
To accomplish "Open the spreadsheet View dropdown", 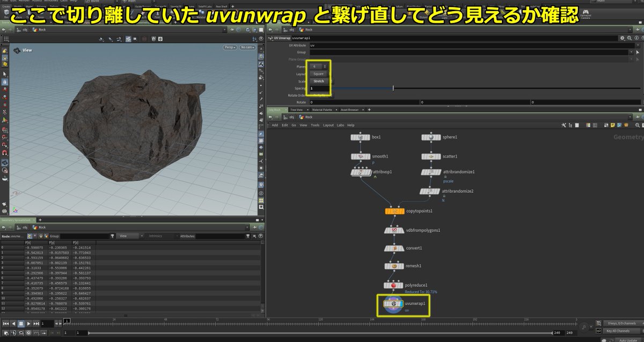I will coord(131,236).
